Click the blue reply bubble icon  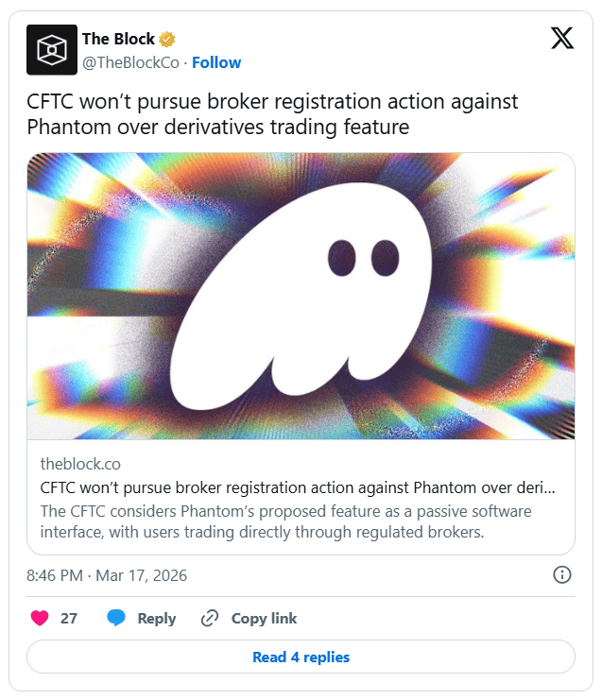click(116, 619)
